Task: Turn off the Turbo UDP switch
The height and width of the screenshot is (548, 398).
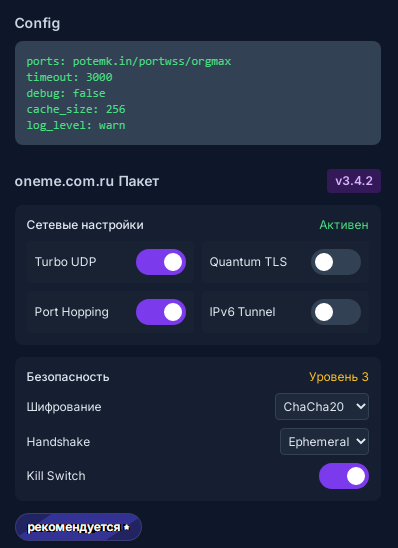Action: (161, 262)
